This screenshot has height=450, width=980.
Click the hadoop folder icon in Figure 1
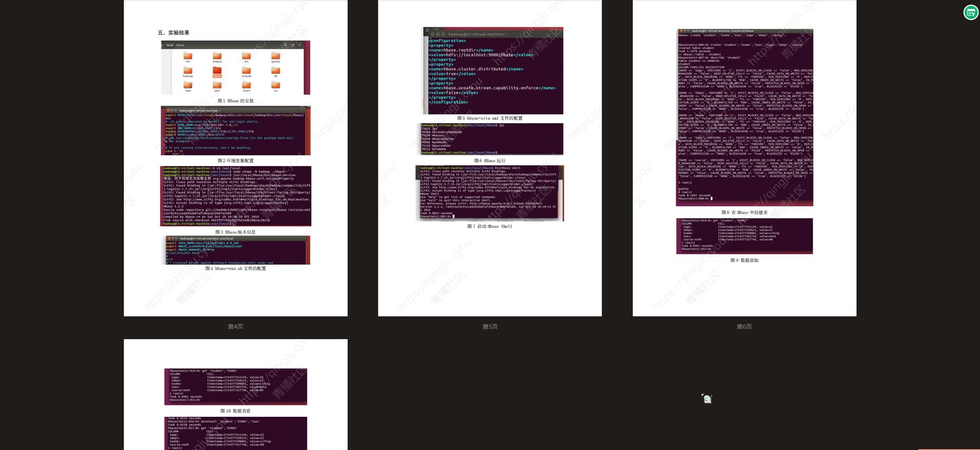tap(188, 71)
